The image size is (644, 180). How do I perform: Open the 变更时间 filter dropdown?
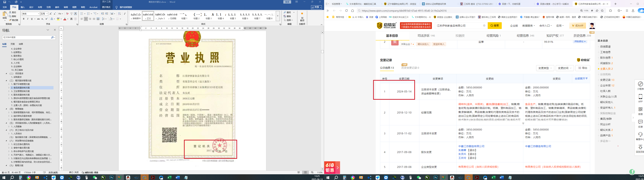click(x=565, y=68)
